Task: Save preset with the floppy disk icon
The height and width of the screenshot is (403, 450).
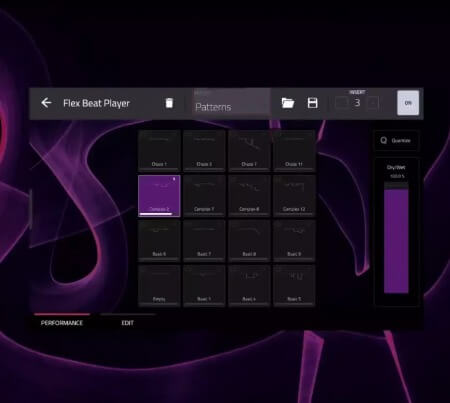Action: [312, 103]
